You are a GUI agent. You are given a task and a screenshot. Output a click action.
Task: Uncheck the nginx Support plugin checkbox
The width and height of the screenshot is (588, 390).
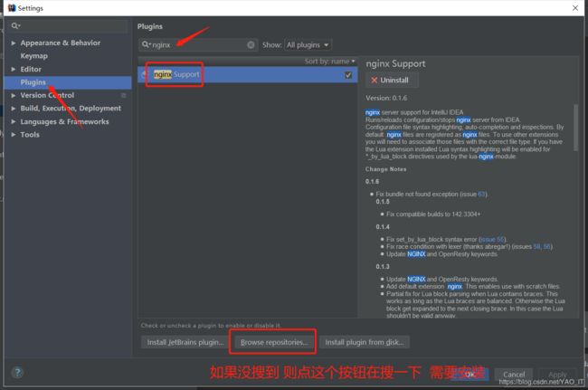click(348, 75)
